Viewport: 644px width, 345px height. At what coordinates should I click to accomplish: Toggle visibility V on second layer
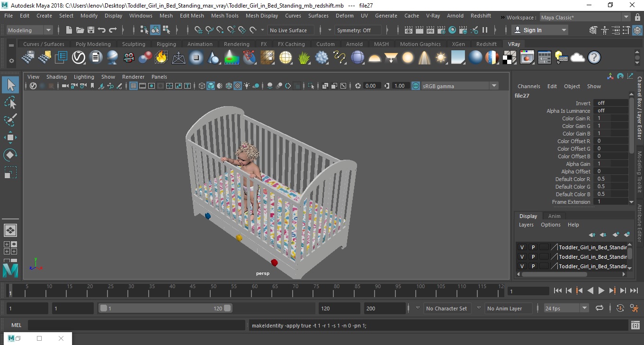click(x=522, y=257)
